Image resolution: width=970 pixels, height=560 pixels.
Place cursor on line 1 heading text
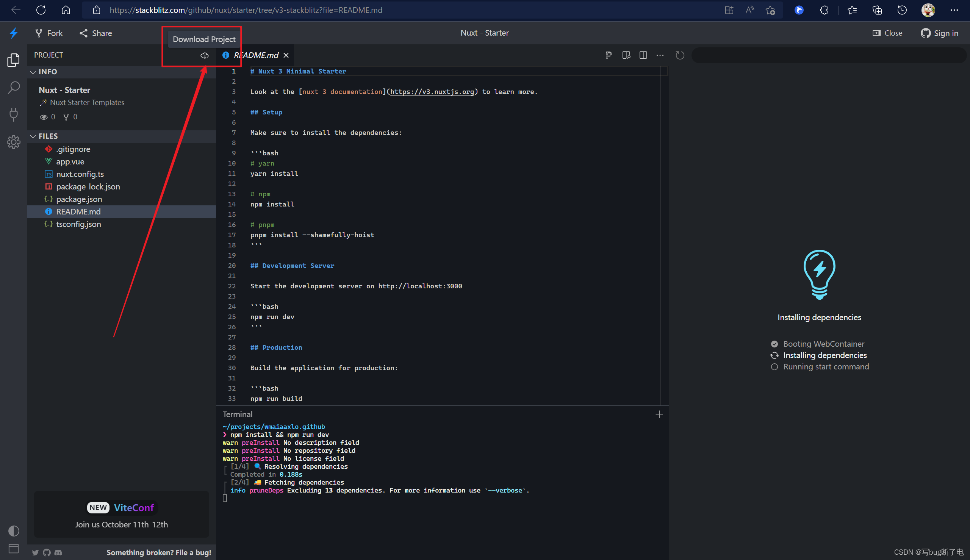[298, 72]
